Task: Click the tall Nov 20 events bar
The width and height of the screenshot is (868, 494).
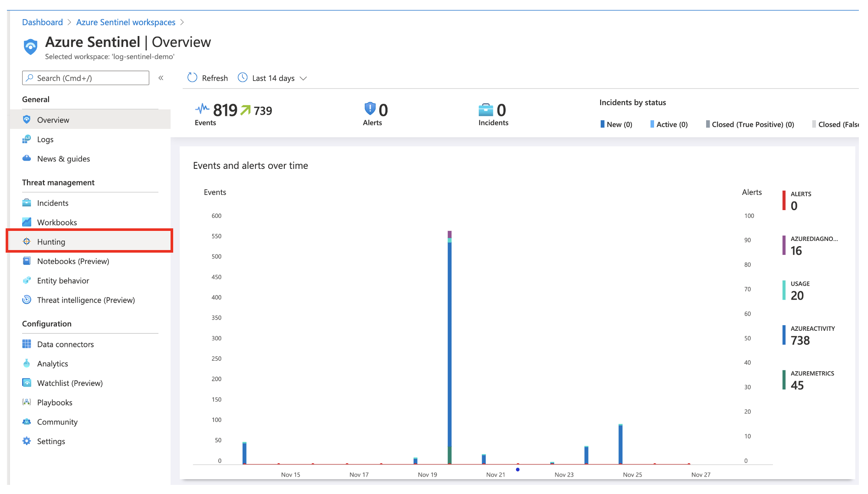Action: [x=450, y=347]
